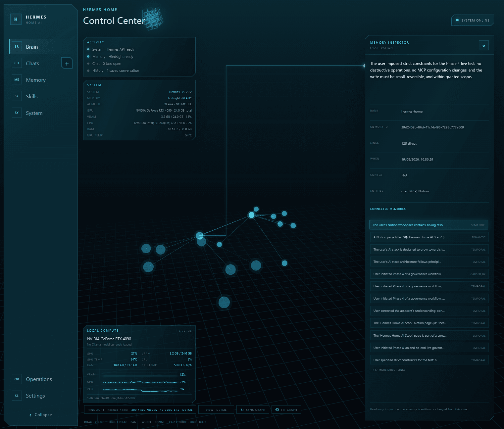This screenshot has width=504, height=429.
Task: Click the SE Settings sidebar icon
Action: pos(17,396)
